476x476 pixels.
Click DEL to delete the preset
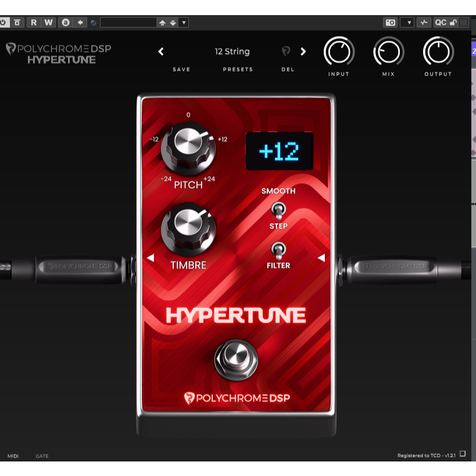[288, 70]
